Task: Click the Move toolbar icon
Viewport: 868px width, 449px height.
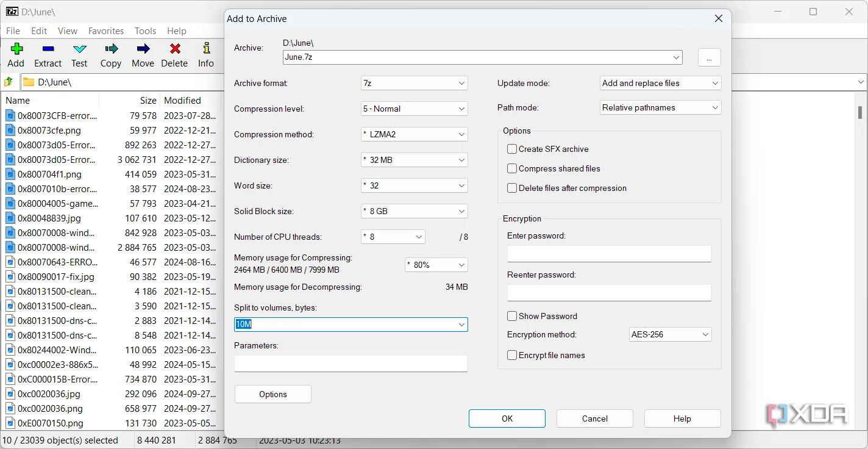Action: coord(143,49)
